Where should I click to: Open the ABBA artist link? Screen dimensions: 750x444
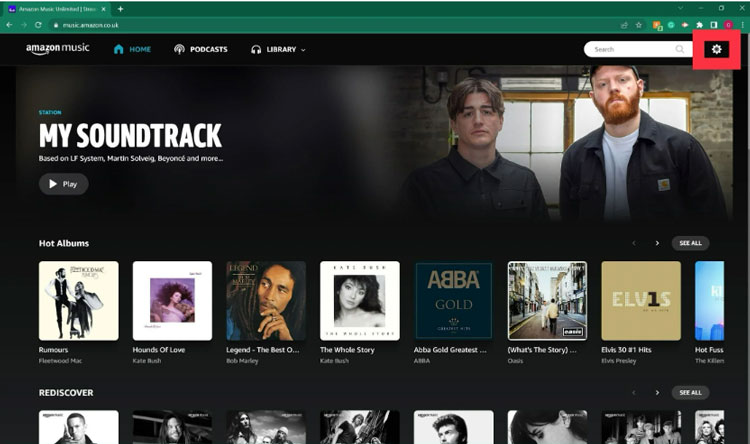[421, 361]
